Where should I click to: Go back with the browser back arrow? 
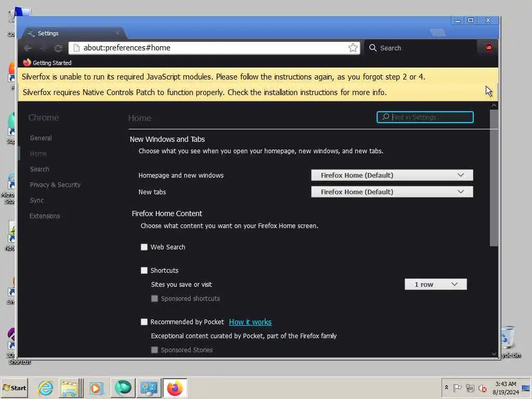click(28, 48)
